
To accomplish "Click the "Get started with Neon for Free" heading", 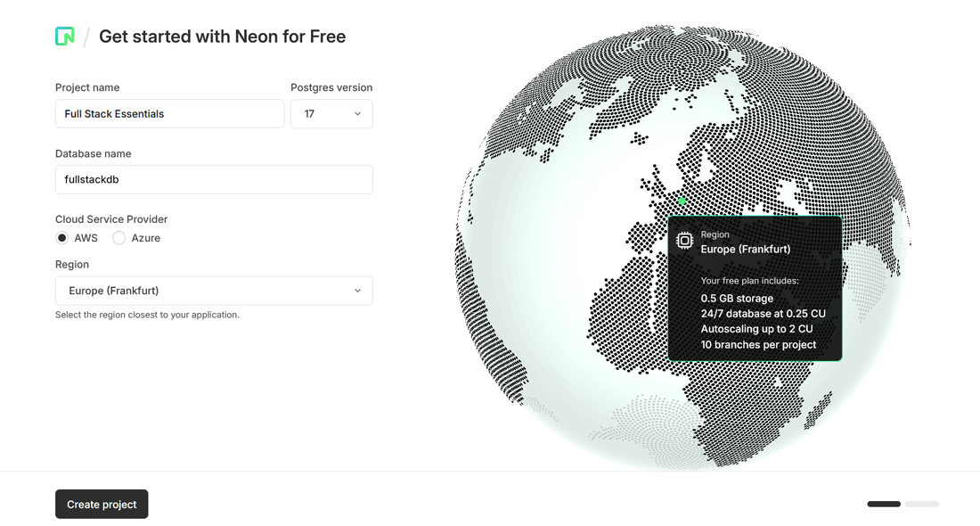I will tap(223, 37).
